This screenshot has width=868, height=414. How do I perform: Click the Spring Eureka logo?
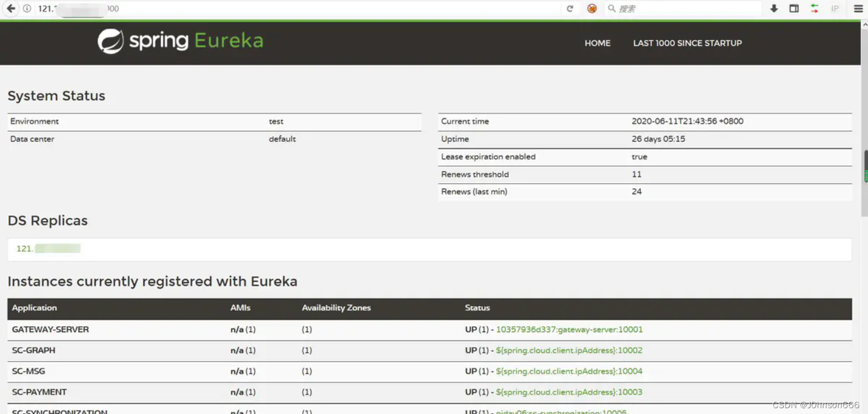pos(179,41)
